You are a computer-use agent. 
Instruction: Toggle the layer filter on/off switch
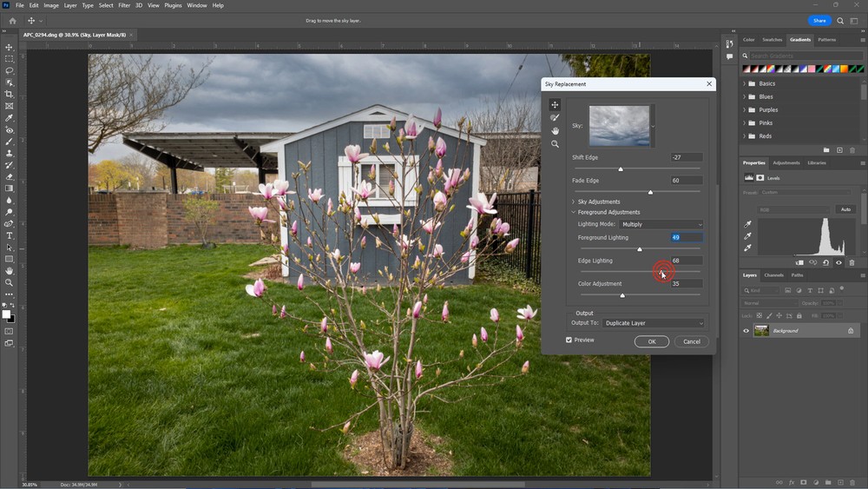842,288
